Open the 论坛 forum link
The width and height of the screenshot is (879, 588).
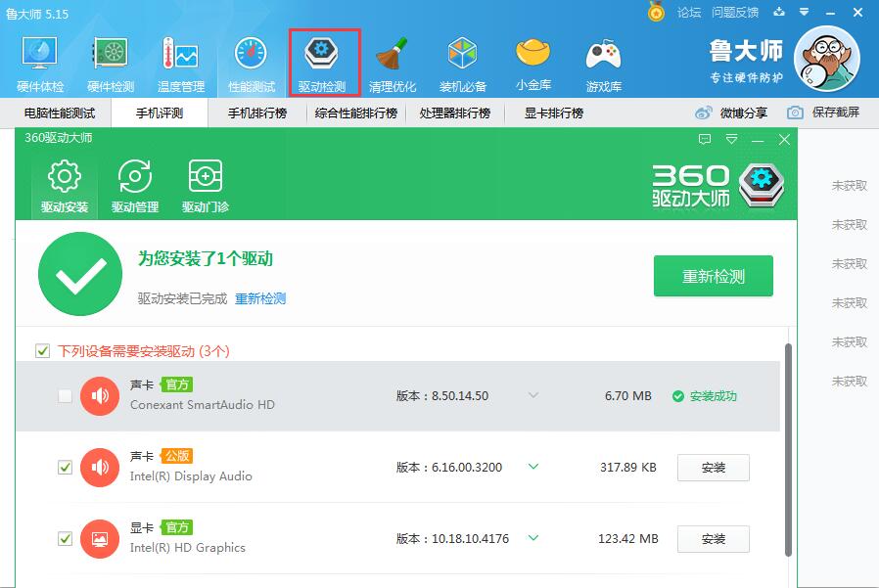689,12
